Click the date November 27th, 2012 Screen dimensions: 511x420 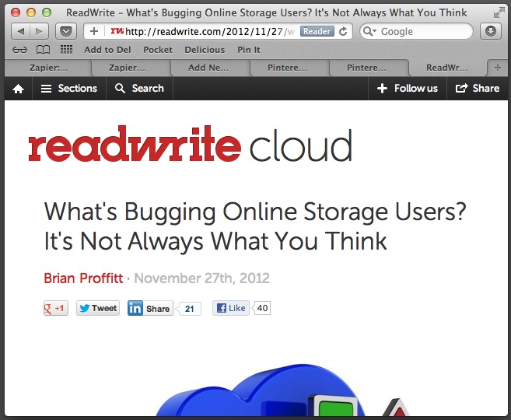[x=201, y=278]
